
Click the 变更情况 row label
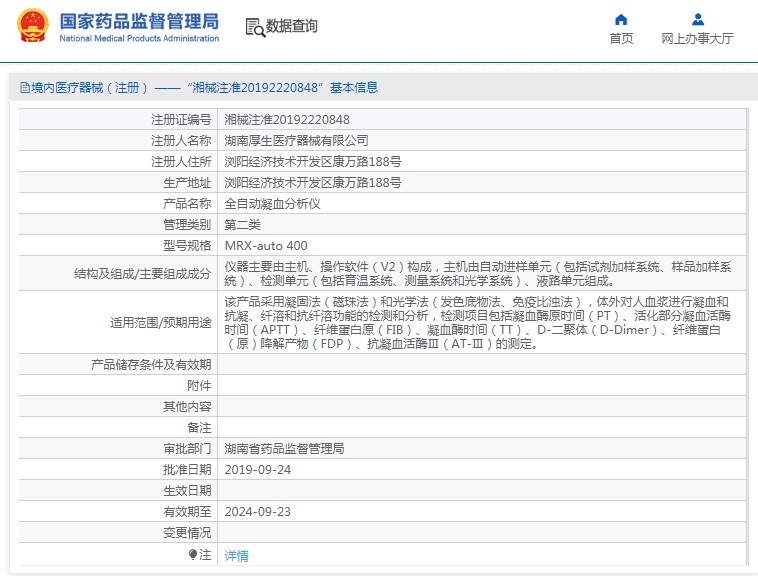[188, 533]
